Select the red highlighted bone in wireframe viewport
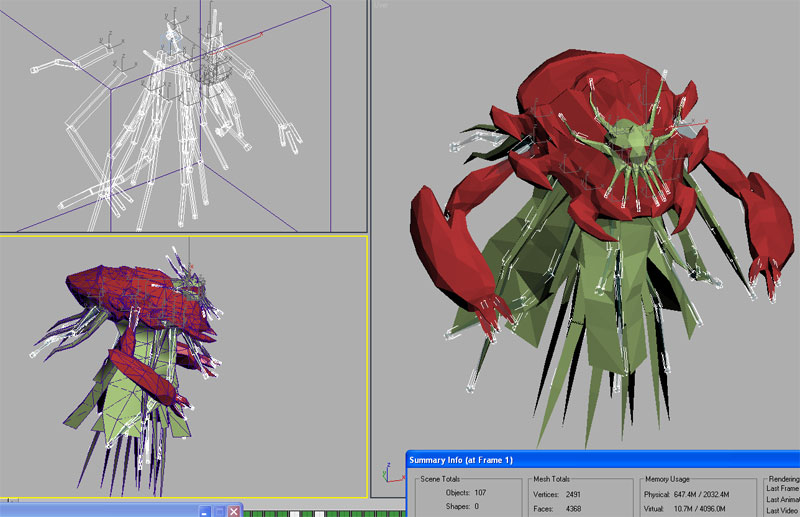This screenshot has height=517, width=800. click(245, 40)
